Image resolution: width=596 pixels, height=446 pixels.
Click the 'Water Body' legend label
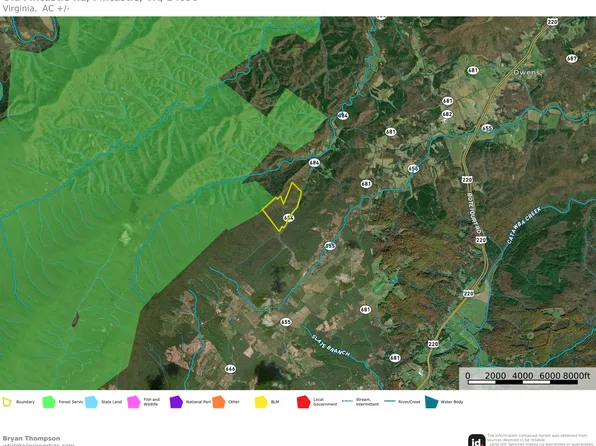452,402
